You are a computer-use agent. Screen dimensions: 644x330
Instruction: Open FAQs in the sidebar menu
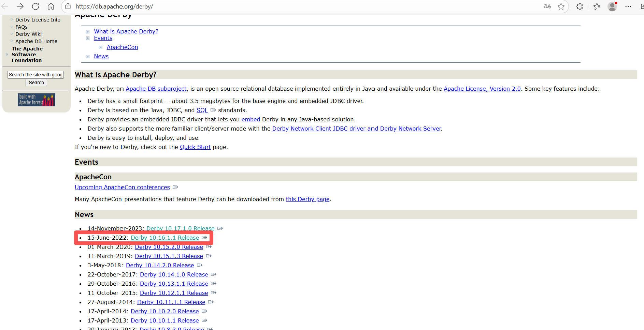point(22,27)
